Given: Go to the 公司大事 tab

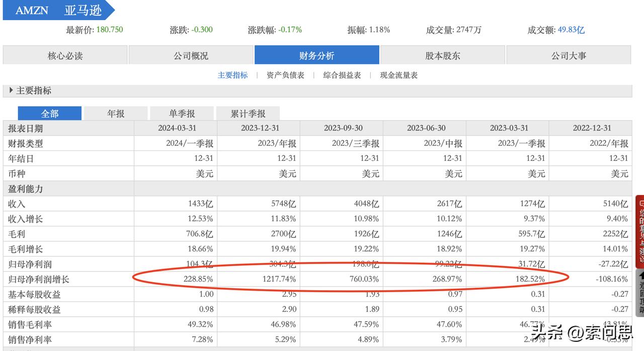Looking at the screenshot, I should (x=569, y=55).
